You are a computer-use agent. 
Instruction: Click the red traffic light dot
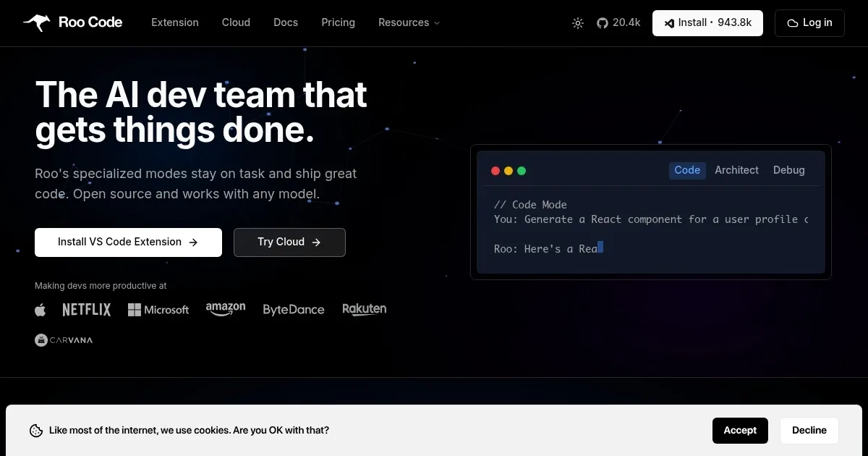pyautogui.click(x=495, y=170)
